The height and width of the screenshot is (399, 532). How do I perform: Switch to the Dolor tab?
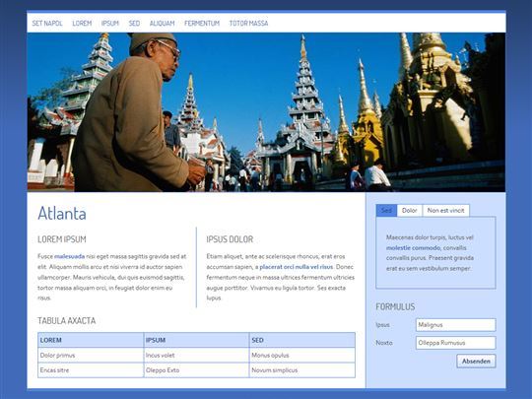click(x=409, y=211)
